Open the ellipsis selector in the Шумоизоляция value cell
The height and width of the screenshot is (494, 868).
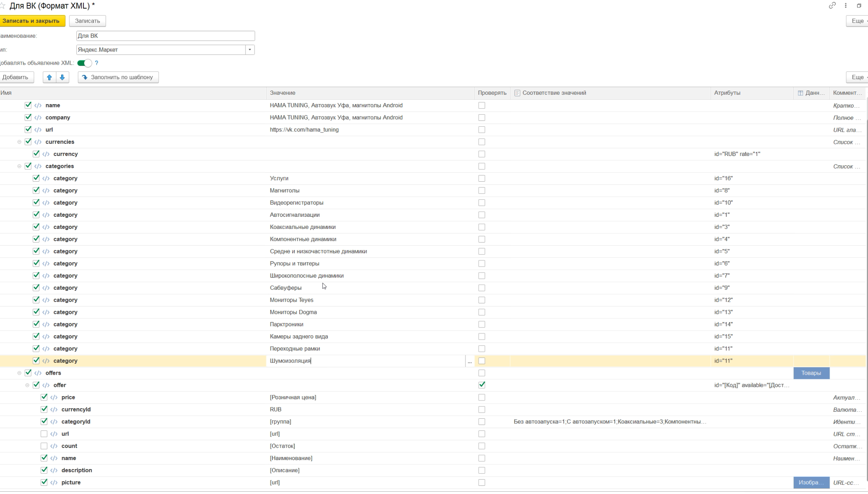point(470,361)
